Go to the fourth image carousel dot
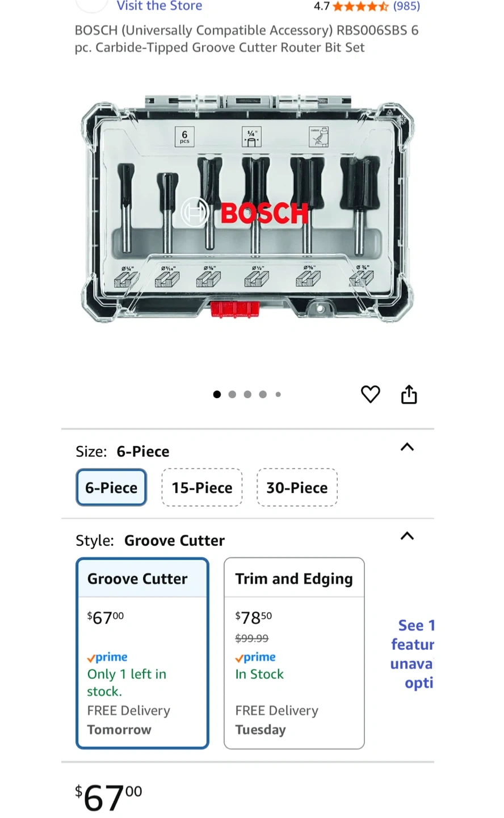This screenshot has height=818, width=504. coord(263,394)
